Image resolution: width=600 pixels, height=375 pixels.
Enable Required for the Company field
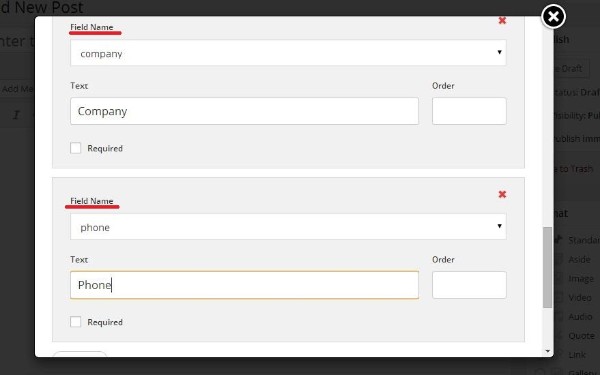pos(76,148)
